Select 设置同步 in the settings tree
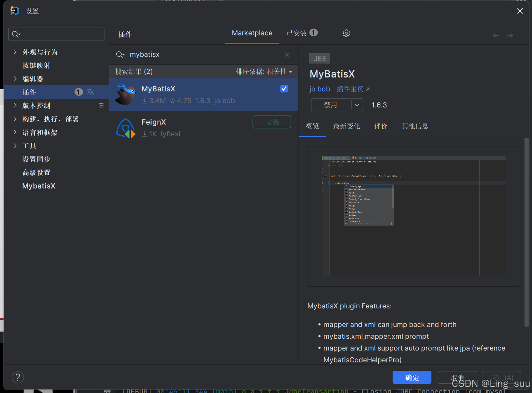The width and height of the screenshot is (532, 393). (x=36, y=159)
